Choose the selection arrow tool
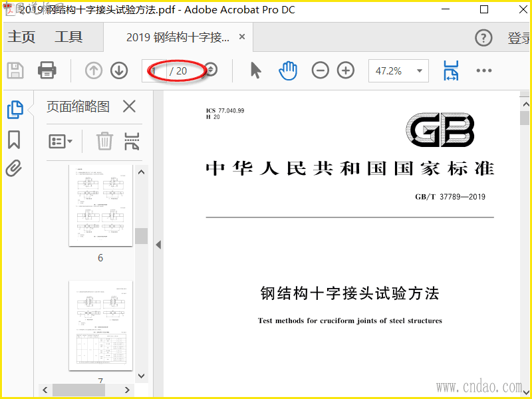Image resolution: width=532 pixels, height=399 pixels. pos(256,70)
